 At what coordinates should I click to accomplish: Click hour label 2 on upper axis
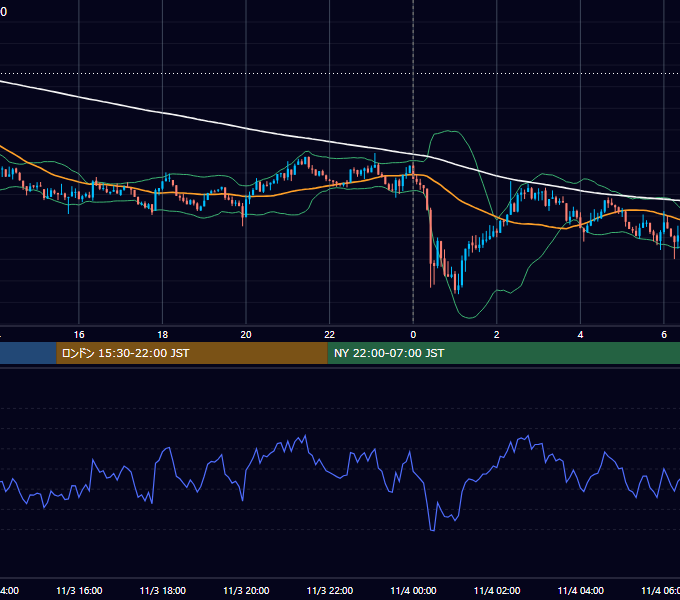click(497, 335)
